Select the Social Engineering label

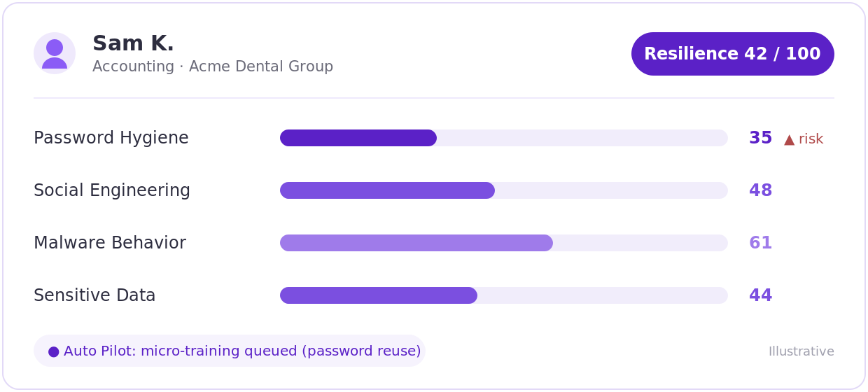112,190
